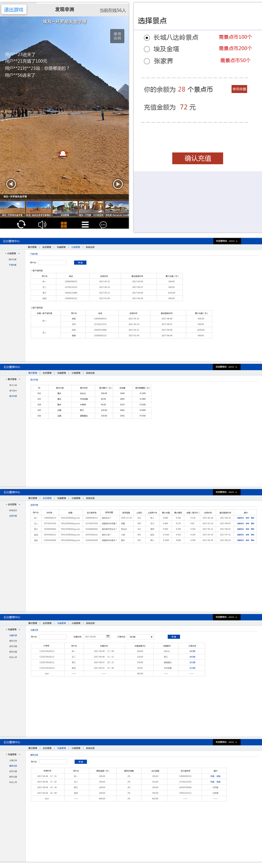The width and height of the screenshot is (262, 868).
Task: Open admin dropdown in withdrawal records header
Action: point(236,742)
